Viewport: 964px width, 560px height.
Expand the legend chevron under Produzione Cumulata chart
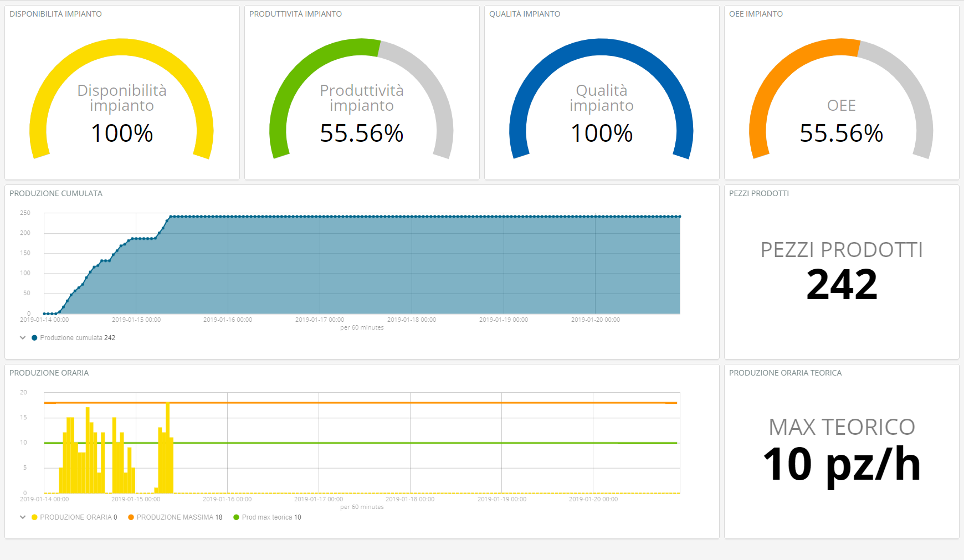(23, 338)
